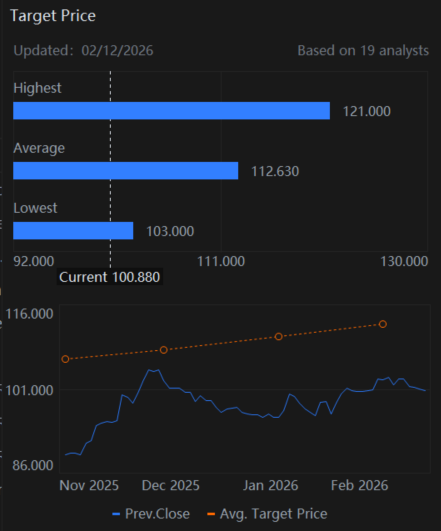The image size is (441, 531).
Task: Click the Lowest target price bar
Action: pos(73,231)
